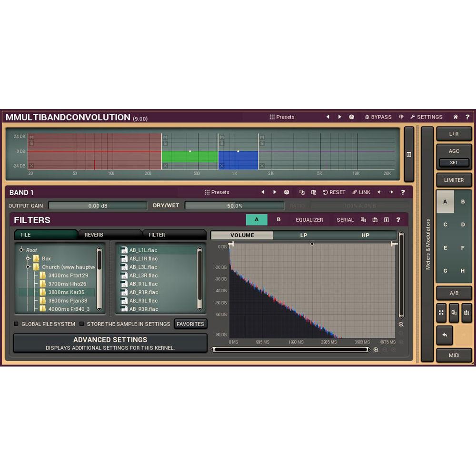Copy Band 1 settings using the copy icon
This screenshot has width=476, height=476.
coord(302,192)
